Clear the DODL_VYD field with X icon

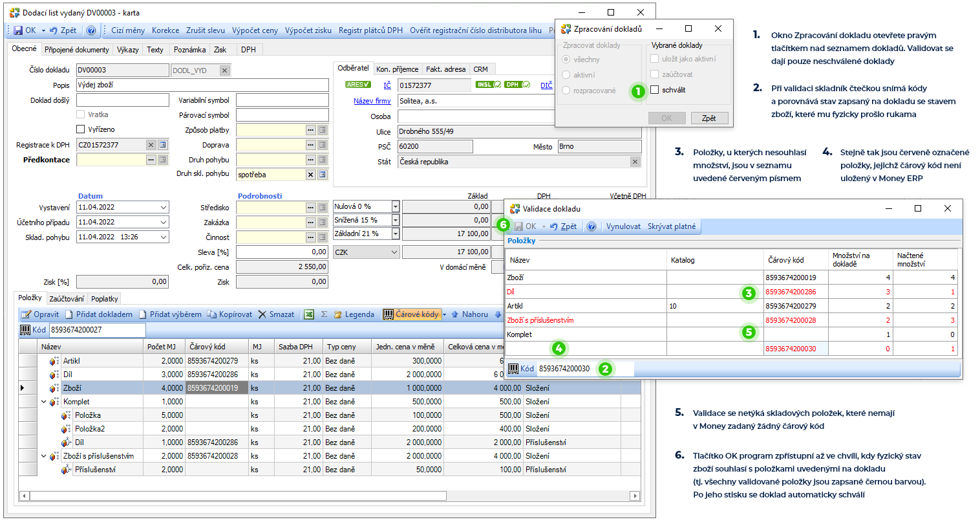point(224,71)
